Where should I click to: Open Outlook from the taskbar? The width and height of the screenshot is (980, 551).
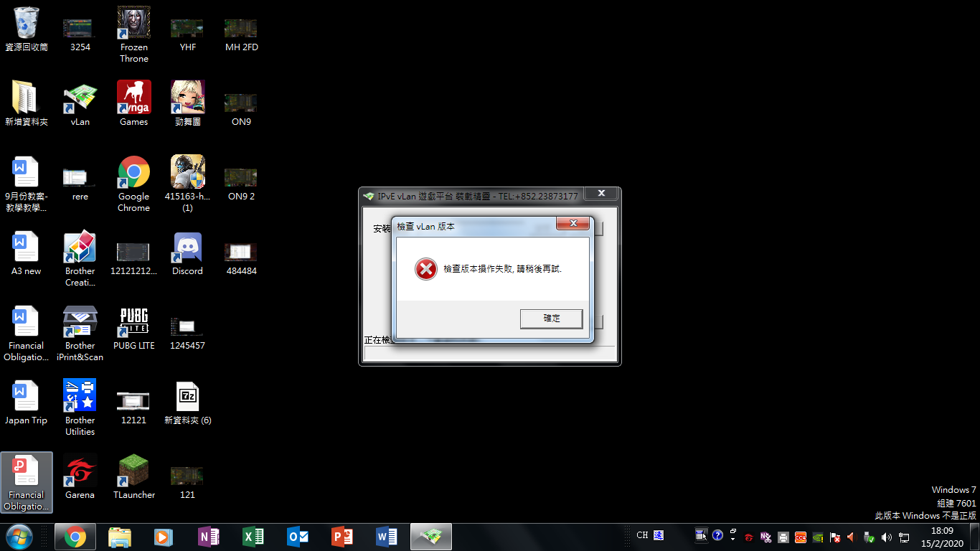click(x=298, y=537)
